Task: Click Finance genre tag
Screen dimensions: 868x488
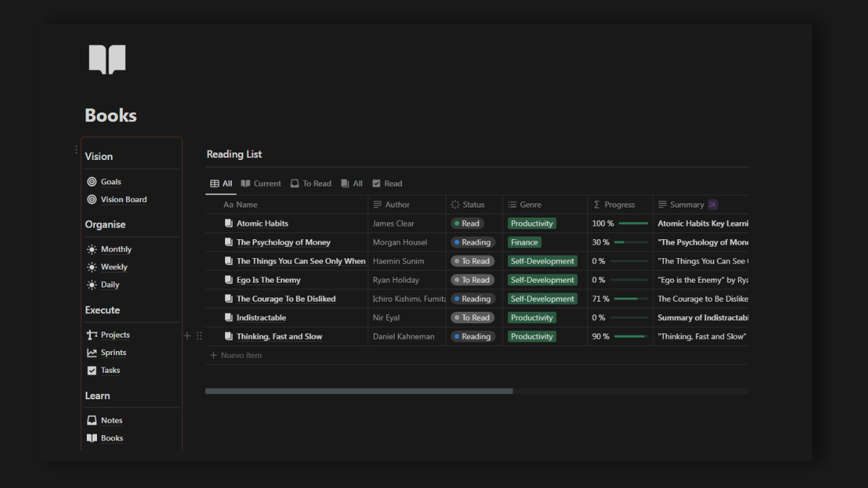Action: [524, 242]
